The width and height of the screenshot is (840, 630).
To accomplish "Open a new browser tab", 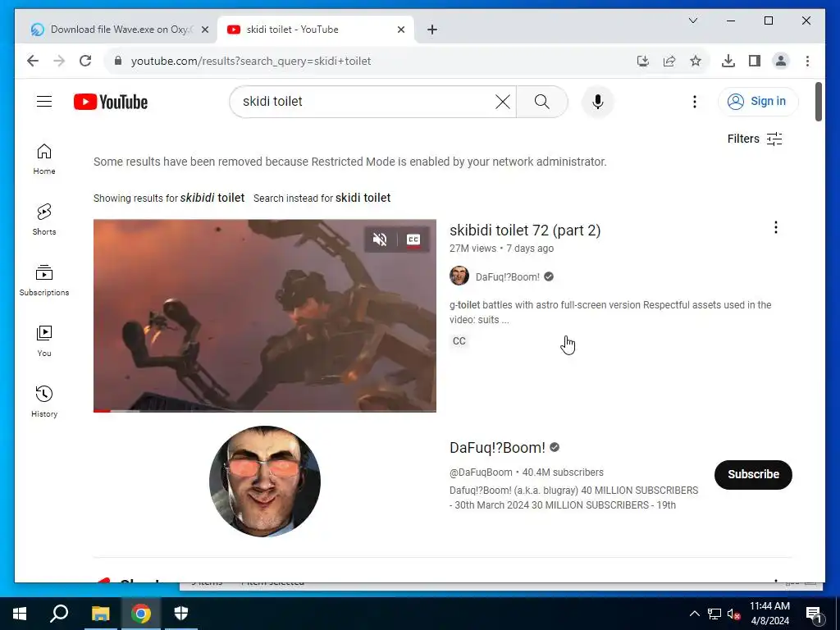I will tap(432, 30).
